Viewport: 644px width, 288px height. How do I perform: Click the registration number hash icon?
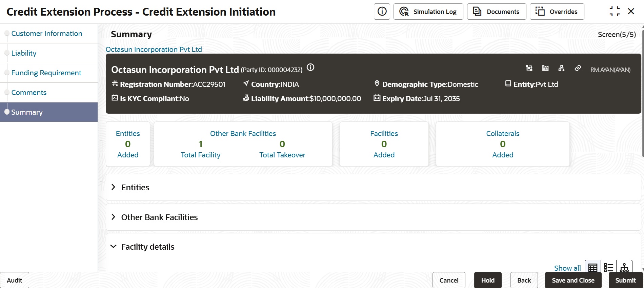coord(115,83)
